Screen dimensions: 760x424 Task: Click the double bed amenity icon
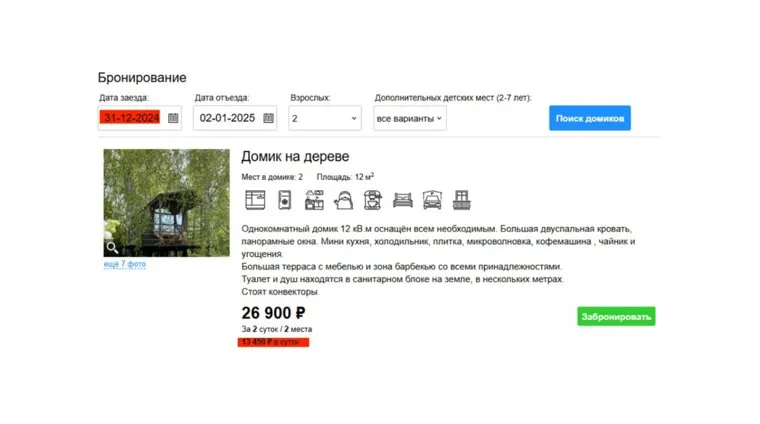click(x=403, y=200)
